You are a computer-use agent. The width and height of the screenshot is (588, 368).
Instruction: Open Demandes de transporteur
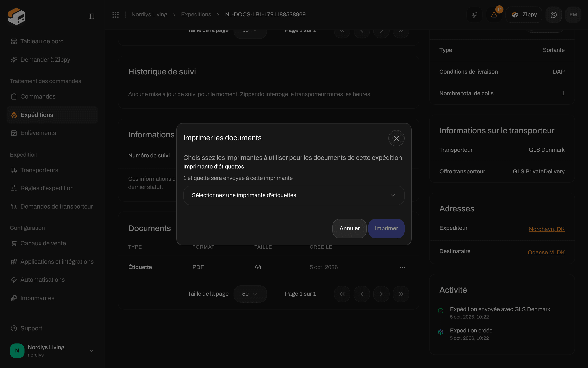(x=52, y=206)
